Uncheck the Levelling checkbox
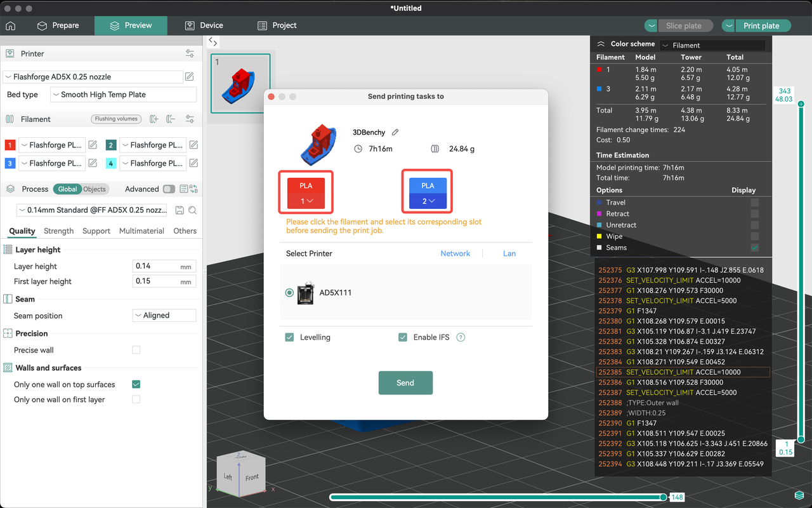Viewport: 812px width, 508px height. (289, 337)
